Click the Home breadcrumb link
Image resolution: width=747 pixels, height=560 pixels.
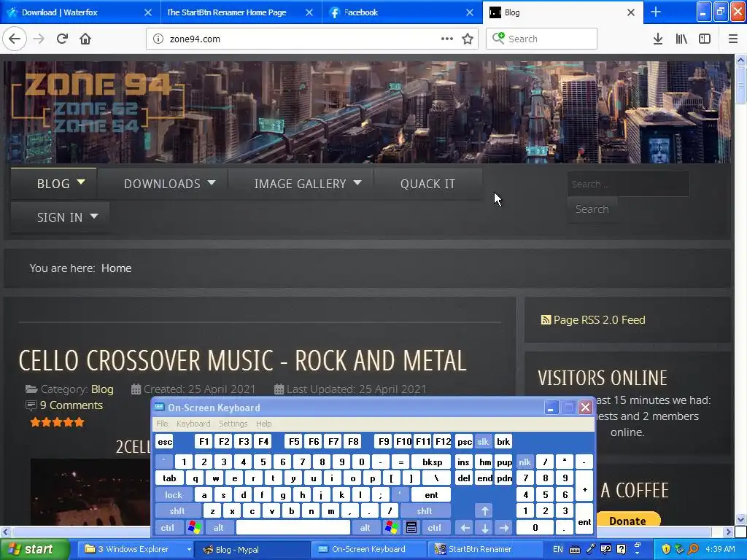pyautogui.click(x=116, y=268)
